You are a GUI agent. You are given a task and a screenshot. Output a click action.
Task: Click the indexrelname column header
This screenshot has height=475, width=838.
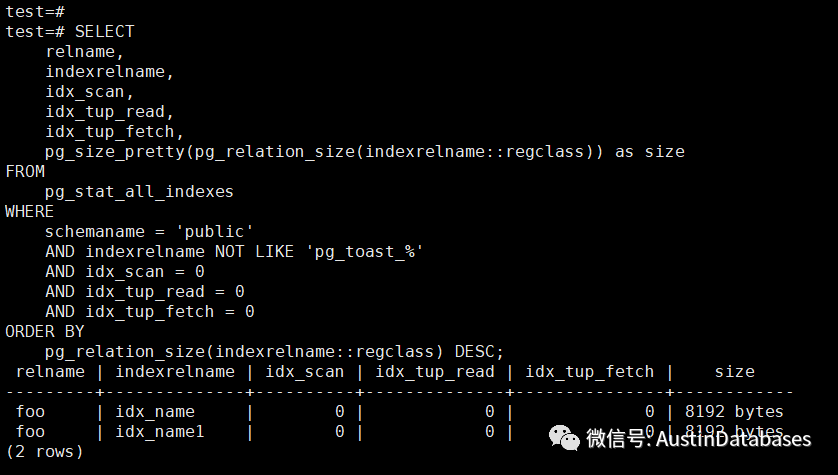click(175, 371)
